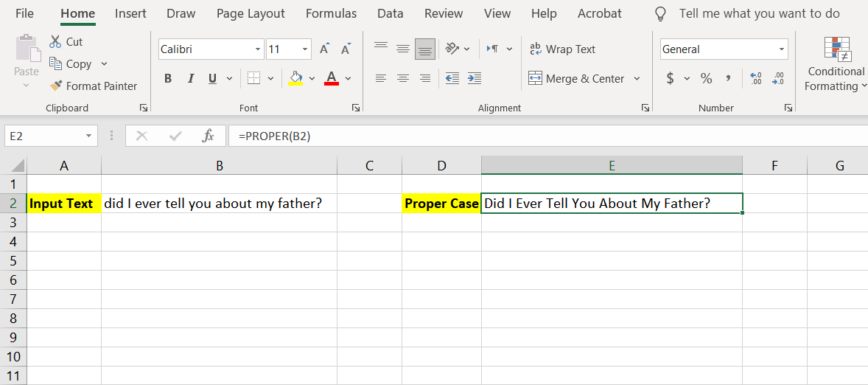Activate the Format Painter brush
Screen dimensions: 868x385
click(55, 86)
